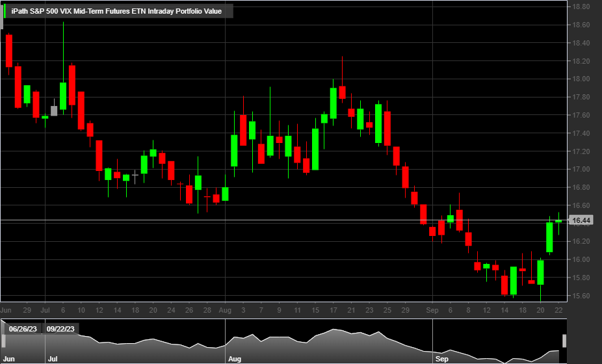Screen dimensions: 602x364
Task: Click the Aug label in the bottom navigator
Action: tap(235, 359)
